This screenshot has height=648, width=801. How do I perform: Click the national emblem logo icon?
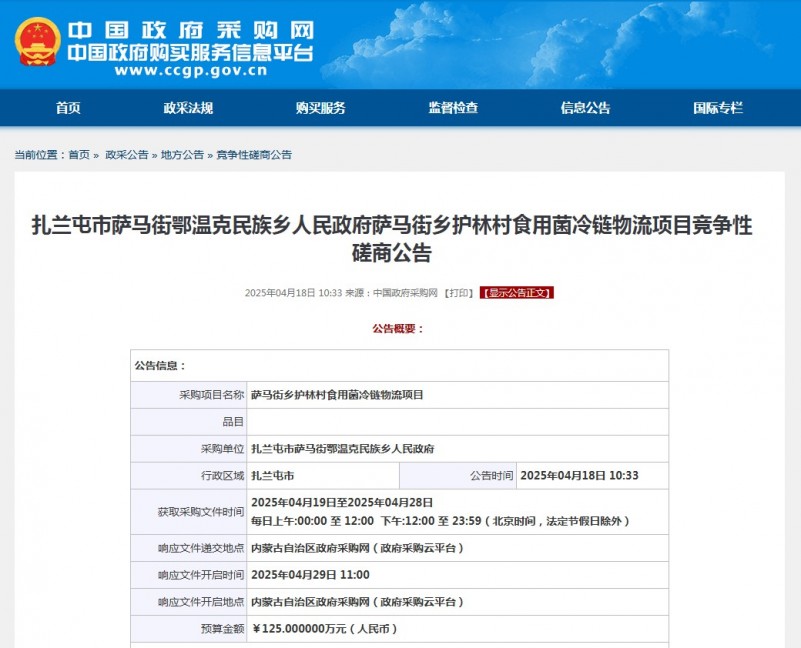[38, 41]
